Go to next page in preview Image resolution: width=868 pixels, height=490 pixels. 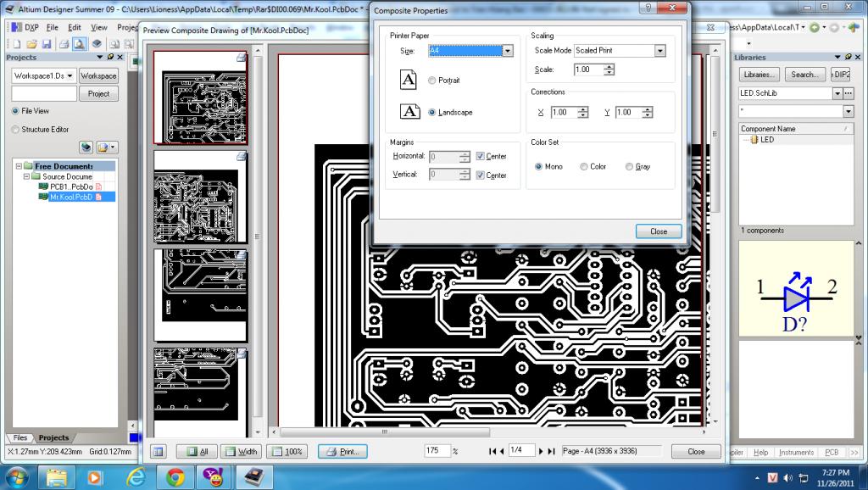click(x=542, y=452)
